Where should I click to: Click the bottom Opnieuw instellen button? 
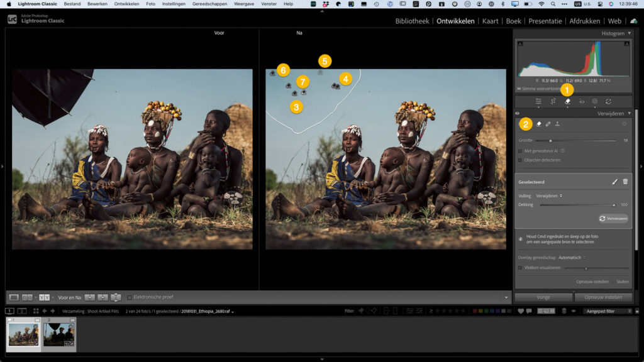(x=603, y=297)
